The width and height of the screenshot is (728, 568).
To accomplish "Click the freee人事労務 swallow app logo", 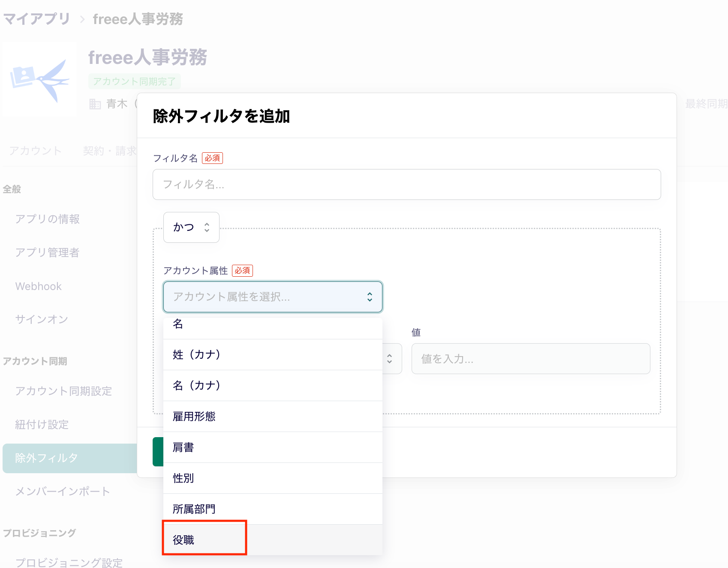I will pyautogui.click(x=39, y=80).
